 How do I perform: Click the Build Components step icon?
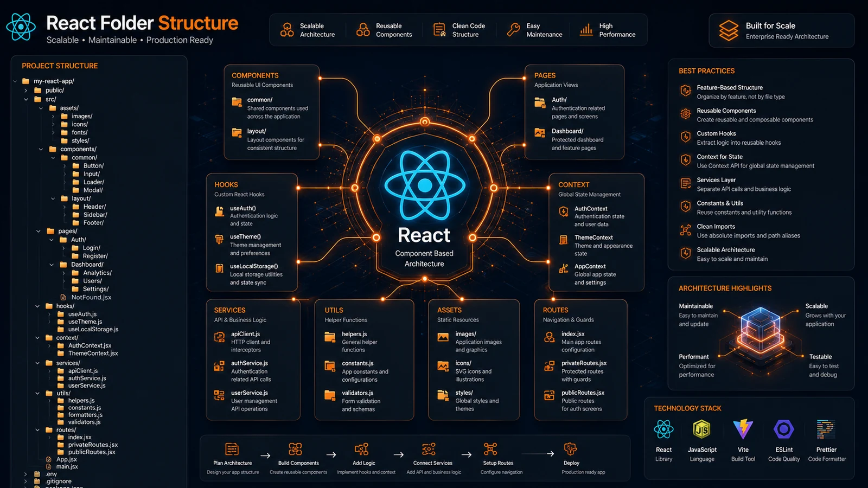click(296, 450)
